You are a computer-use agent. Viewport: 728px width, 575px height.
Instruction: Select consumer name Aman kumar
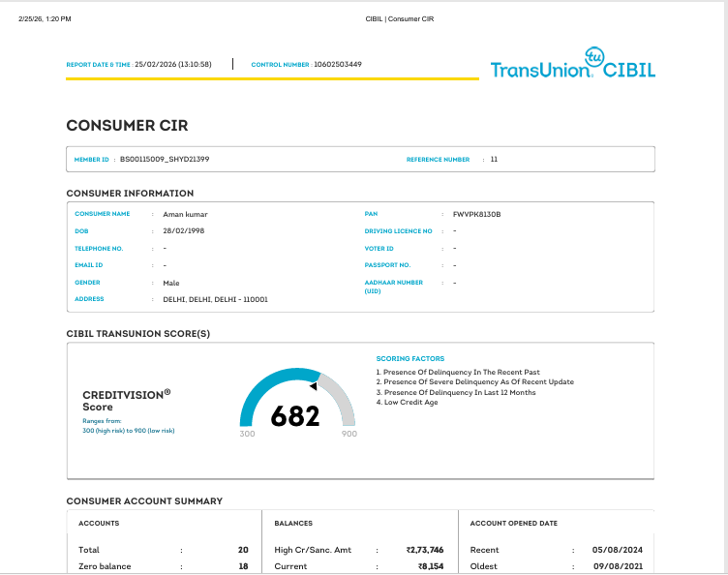pos(185,214)
